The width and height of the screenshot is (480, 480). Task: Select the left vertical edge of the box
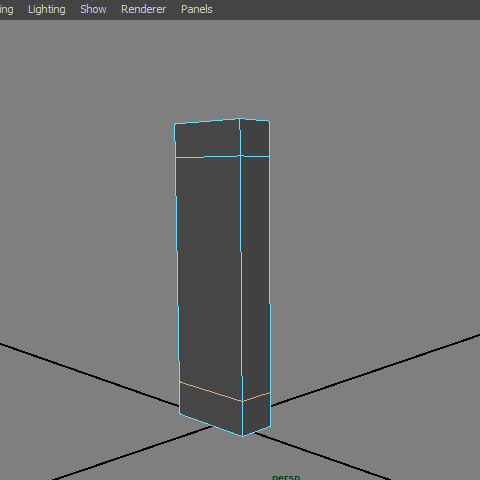[x=177, y=267]
